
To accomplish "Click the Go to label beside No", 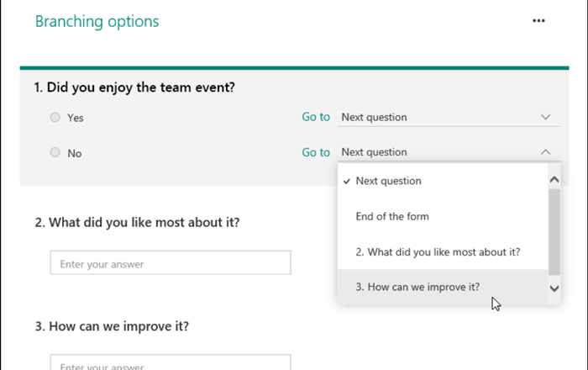I will (316, 152).
